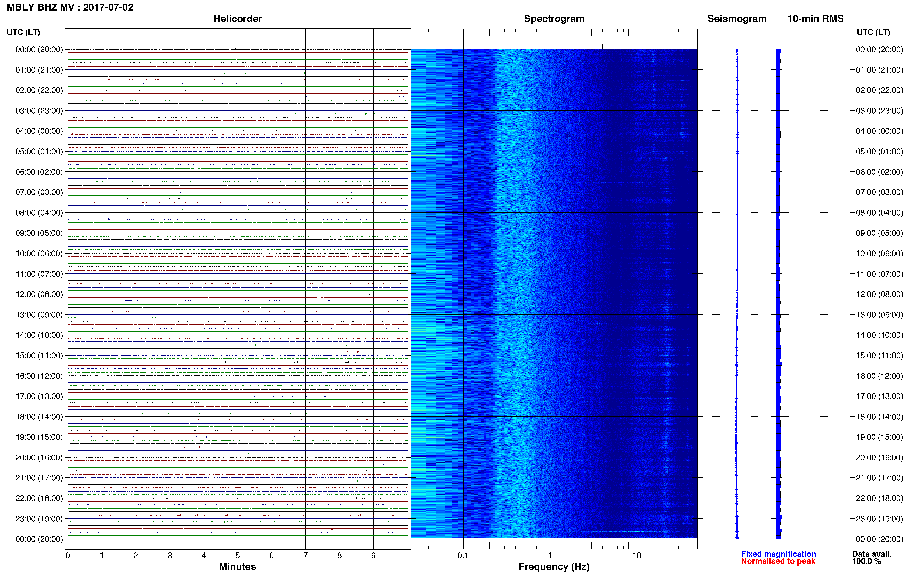Click left time label 20:00 (16:00)
Image resolution: width=924 pixels, height=578 pixels.
(x=39, y=458)
